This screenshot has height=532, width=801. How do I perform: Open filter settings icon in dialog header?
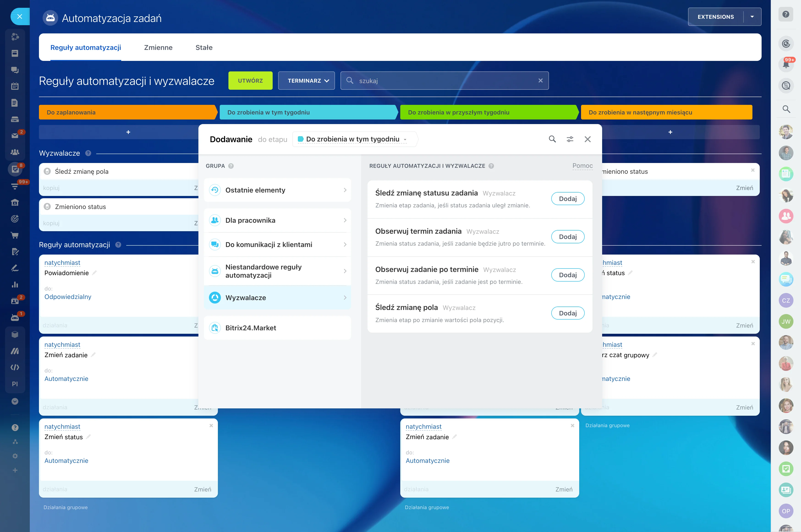click(570, 139)
